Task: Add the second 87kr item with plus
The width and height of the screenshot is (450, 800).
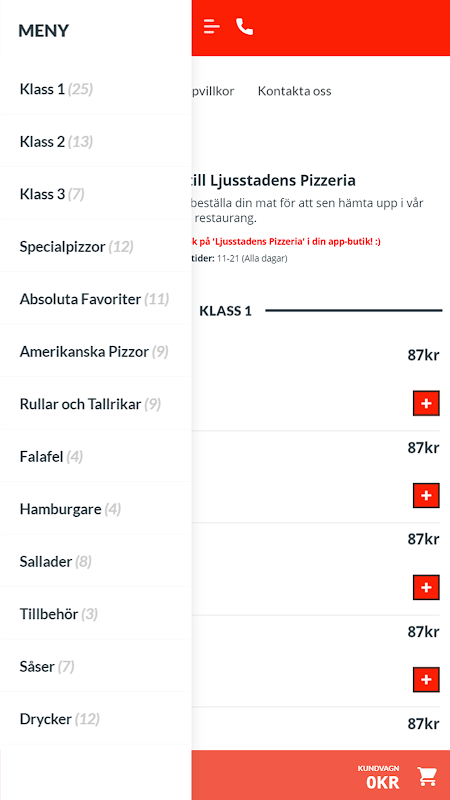Action: click(x=426, y=495)
